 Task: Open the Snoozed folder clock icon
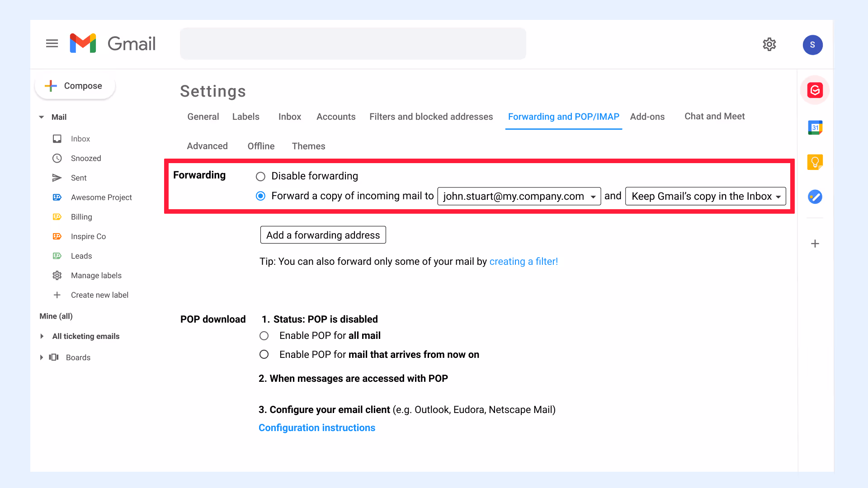click(57, 158)
